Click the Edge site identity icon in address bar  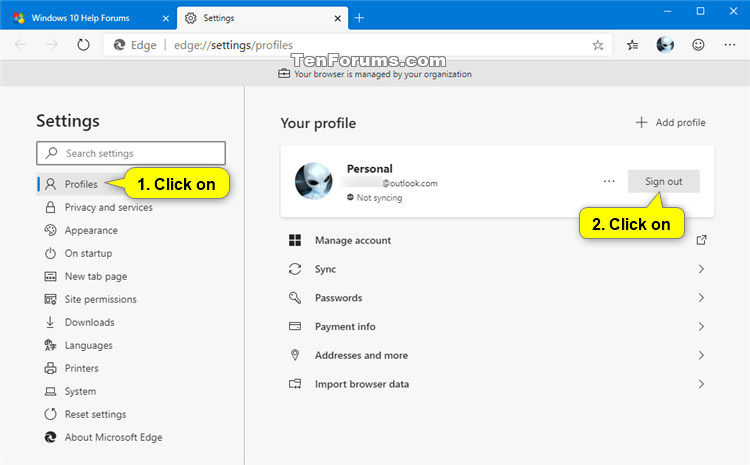[x=119, y=45]
